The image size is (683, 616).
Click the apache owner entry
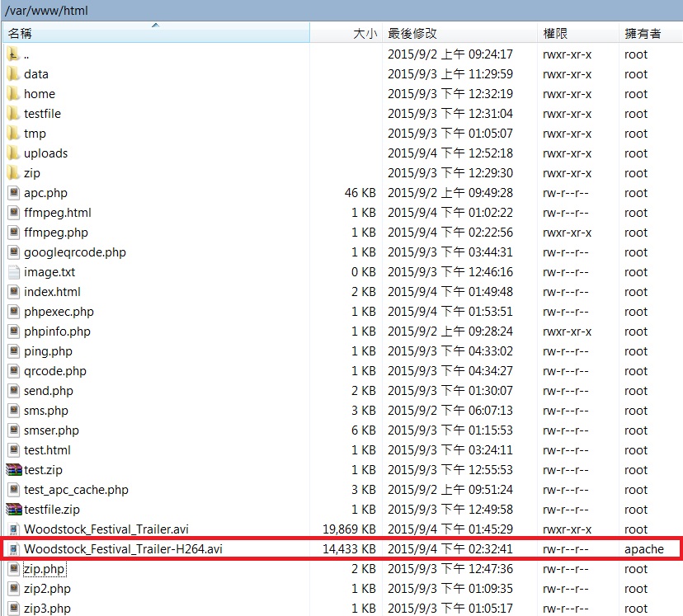tap(643, 549)
